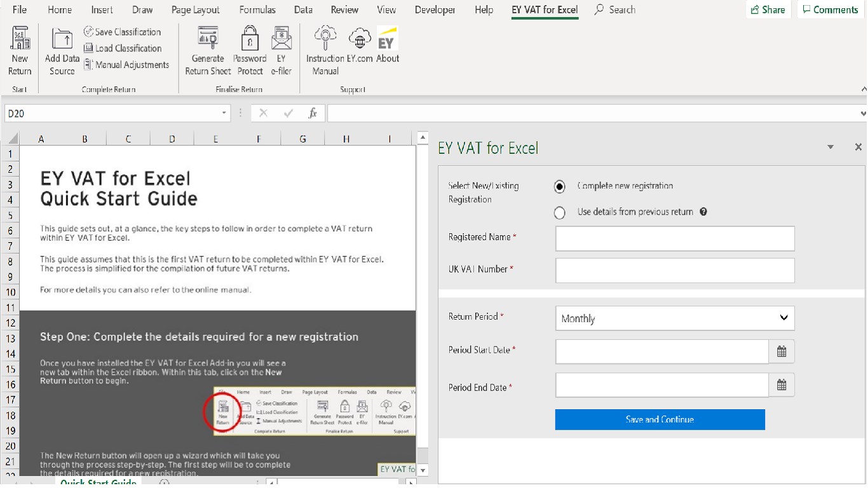Open the Name Box dropdown arrow
Viewport: 868px width, 488px height.
(224, 113)
